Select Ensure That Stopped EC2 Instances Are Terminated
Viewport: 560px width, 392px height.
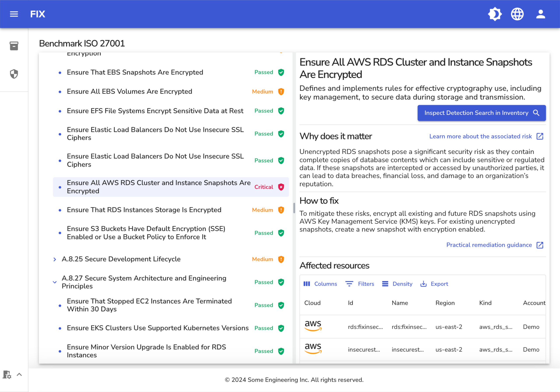pyautogui.click(x=171, y=305)
